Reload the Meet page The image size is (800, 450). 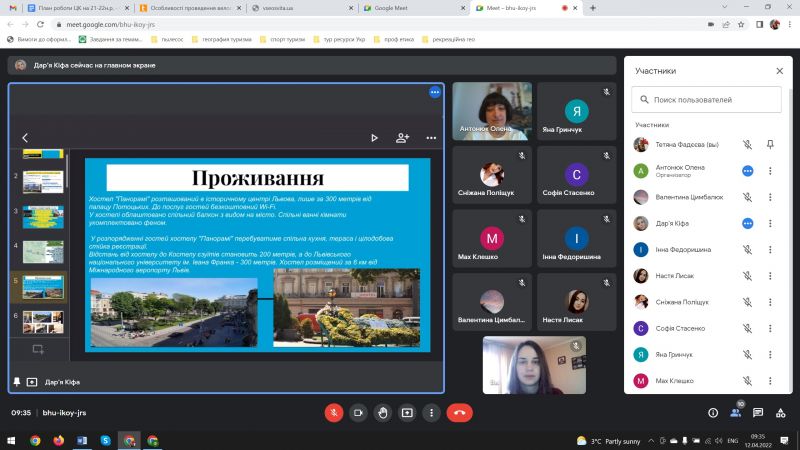point(40,24)
